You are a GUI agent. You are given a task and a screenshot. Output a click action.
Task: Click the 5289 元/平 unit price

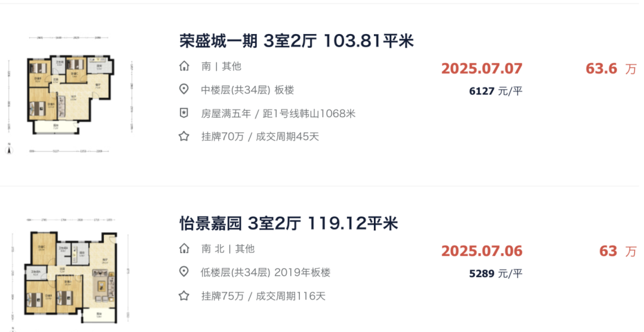(496, 273)
